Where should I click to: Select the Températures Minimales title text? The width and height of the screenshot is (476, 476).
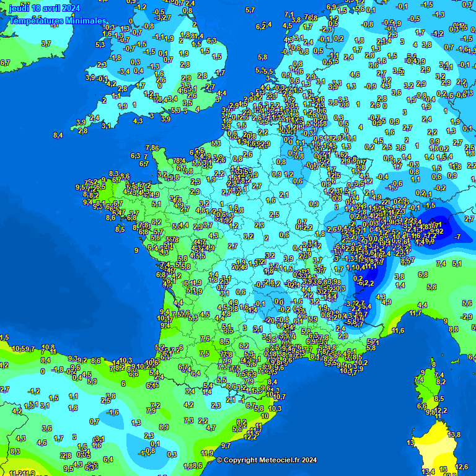coord(58,20)
